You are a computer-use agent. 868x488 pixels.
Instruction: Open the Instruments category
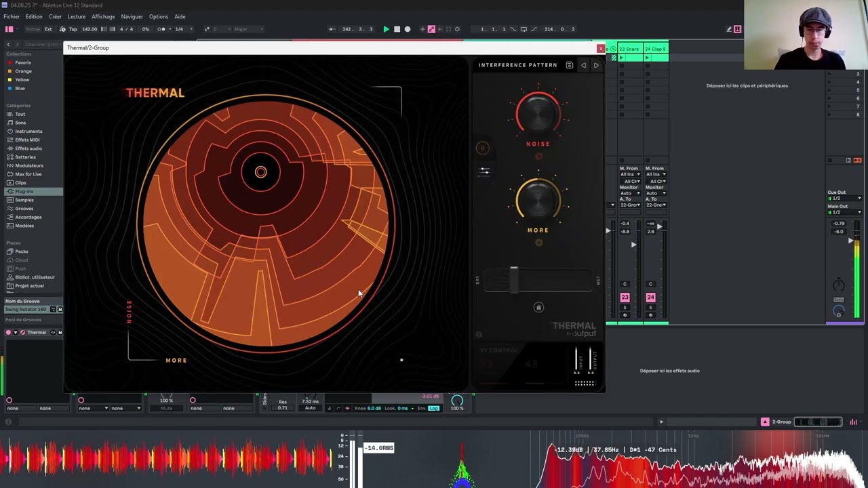coord(28,131)
